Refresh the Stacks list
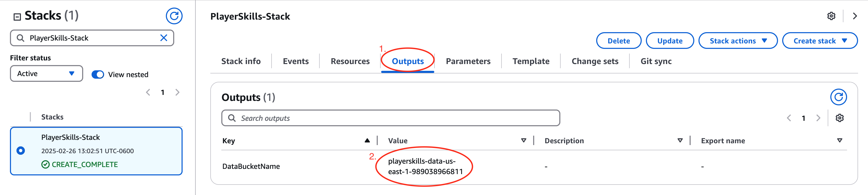868x195 pixels. [174, 16]
